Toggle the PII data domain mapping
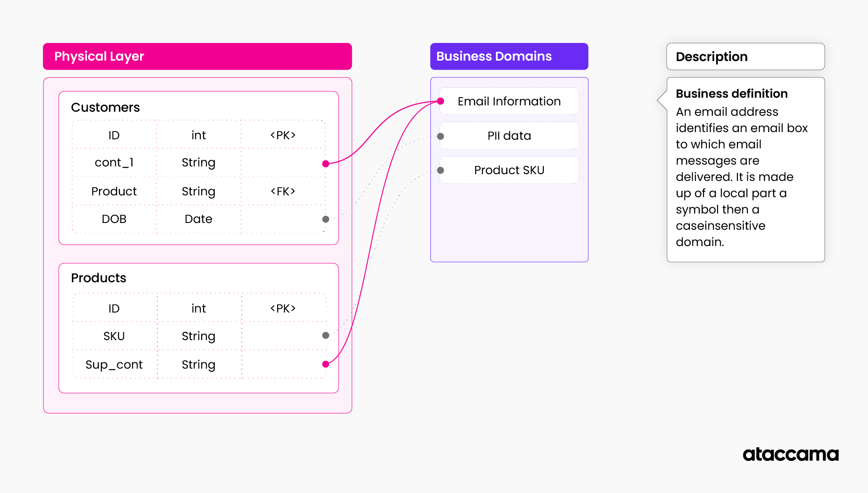 click(x=509, y=136)
